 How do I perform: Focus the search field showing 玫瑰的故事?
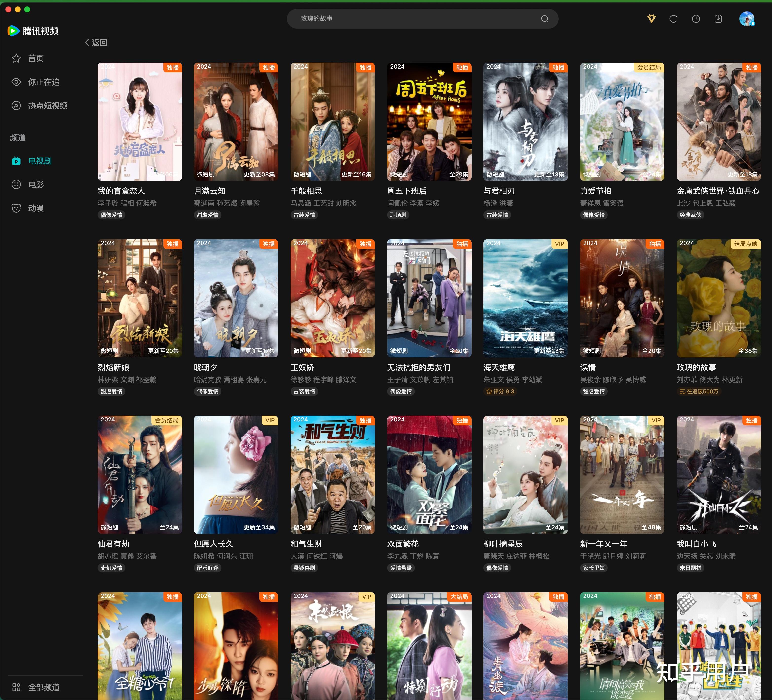(422, 19)
